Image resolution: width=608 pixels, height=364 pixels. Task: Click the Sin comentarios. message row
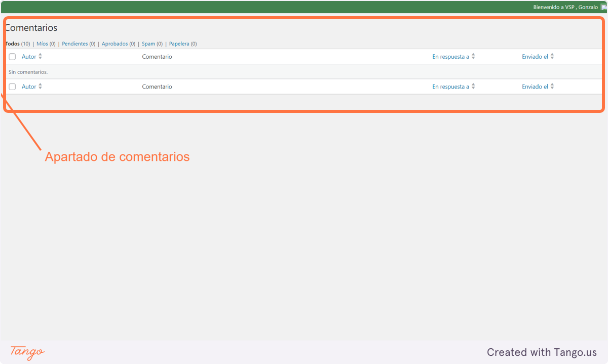[x=304, y=72]
